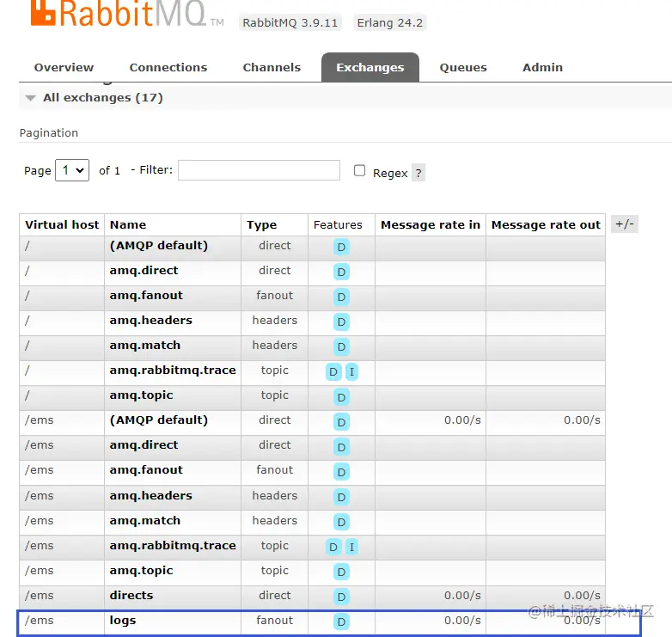Open the logs exchange
The width and height of the screenshot is (672, 637).
(x=123, y=621)
